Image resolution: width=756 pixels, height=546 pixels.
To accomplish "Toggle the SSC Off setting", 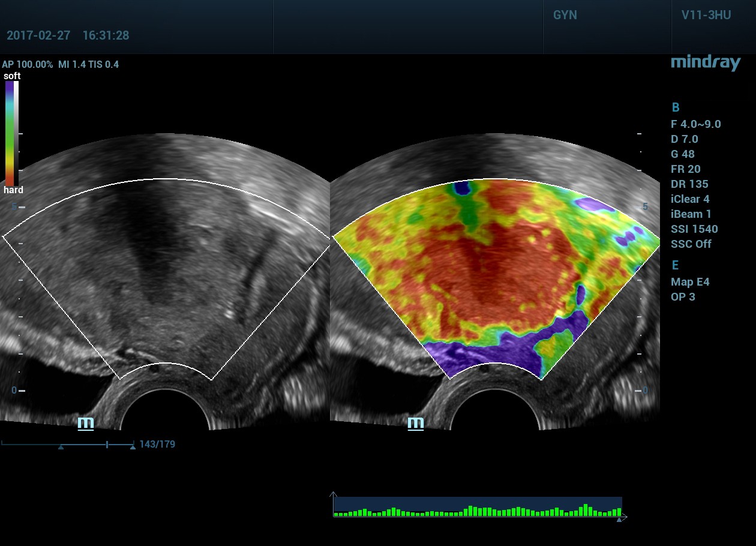I will (x=691, y=244).
